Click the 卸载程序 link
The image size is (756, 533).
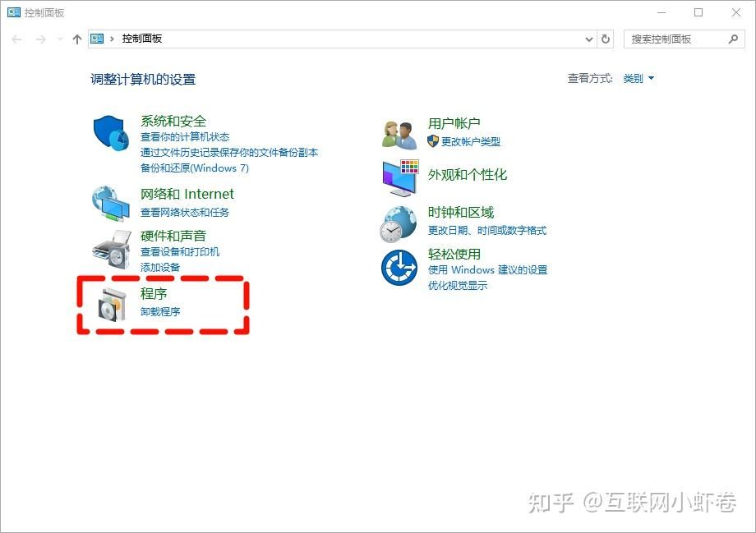pos(160,311)
